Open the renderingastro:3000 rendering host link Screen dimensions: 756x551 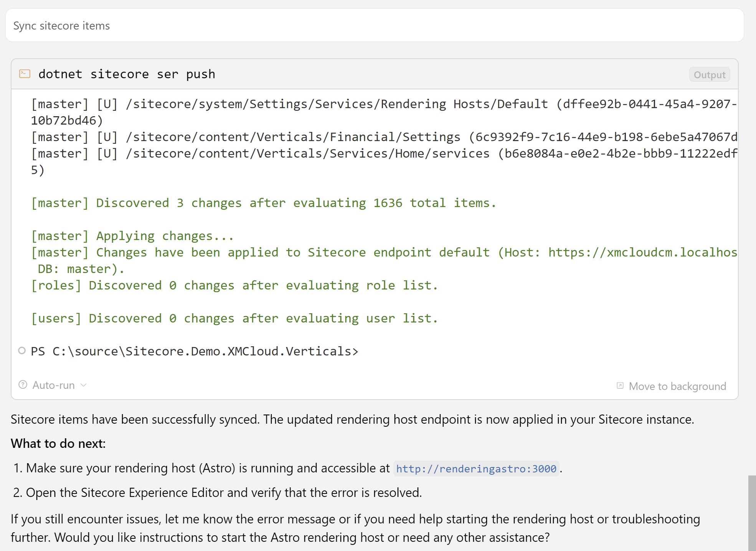(x=476, y=468)
